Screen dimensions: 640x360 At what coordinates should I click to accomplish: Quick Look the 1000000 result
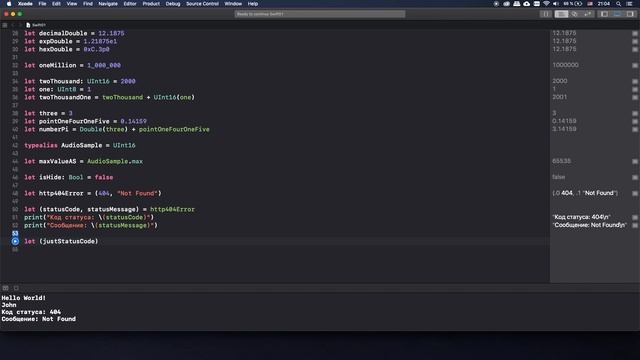pos(635,65)
